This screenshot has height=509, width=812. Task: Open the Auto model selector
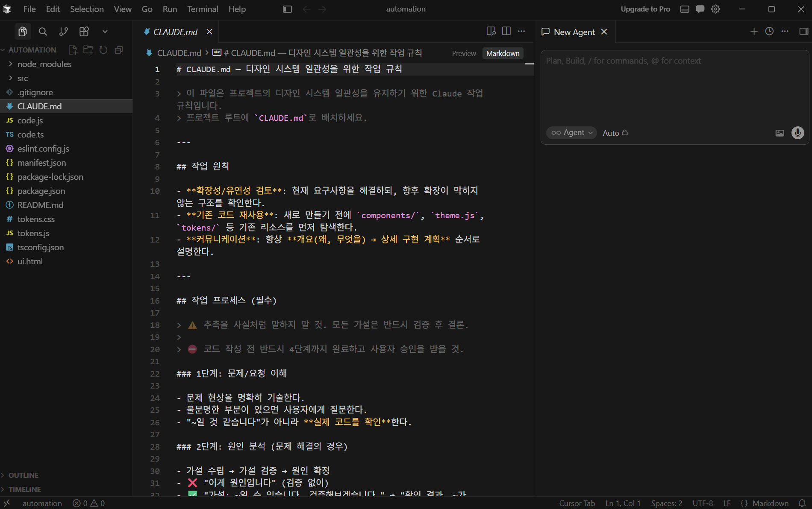tap(615, 133)
